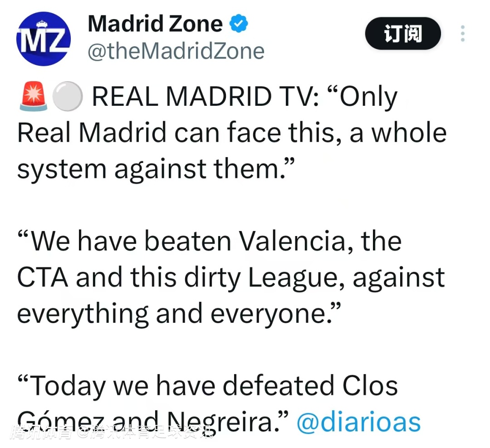
Task: Click the @theMadridZone handle
Action: coord(176,51)
